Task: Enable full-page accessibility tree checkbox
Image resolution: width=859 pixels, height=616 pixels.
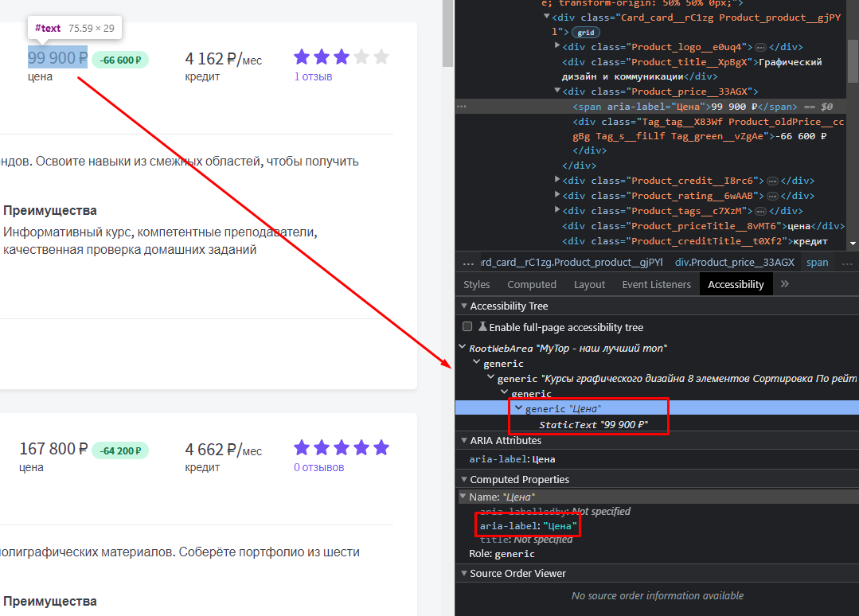Action: 467,327
